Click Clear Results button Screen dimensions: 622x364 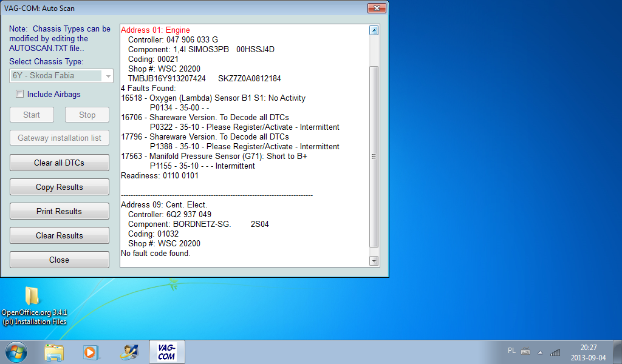[60, 235]
